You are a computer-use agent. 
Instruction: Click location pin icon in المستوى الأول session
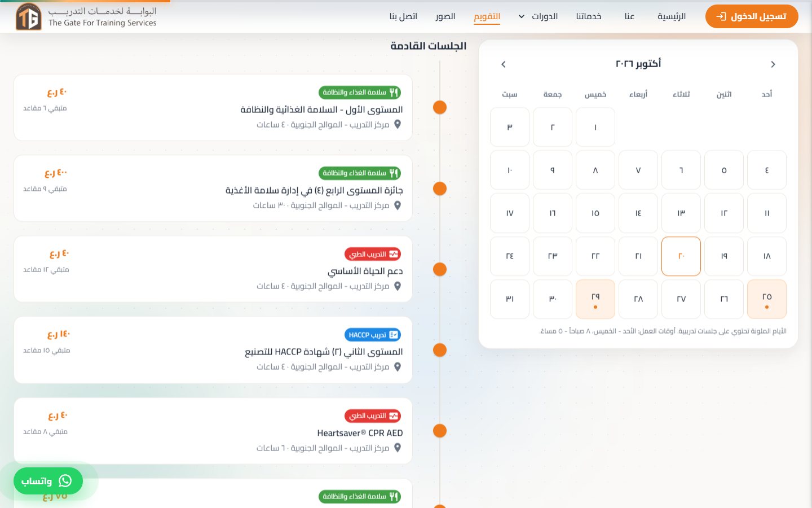tap(398, 124)
